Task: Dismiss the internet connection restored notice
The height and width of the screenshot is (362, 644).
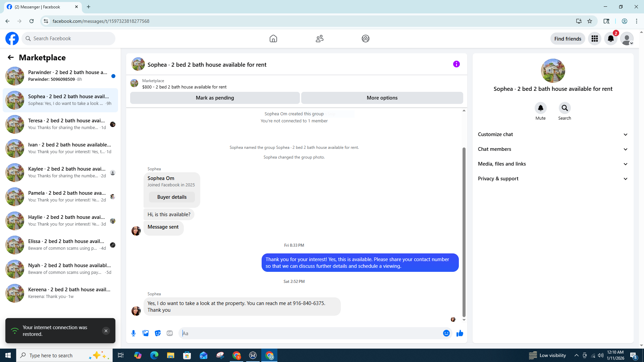Action: (x=106, y=331)
